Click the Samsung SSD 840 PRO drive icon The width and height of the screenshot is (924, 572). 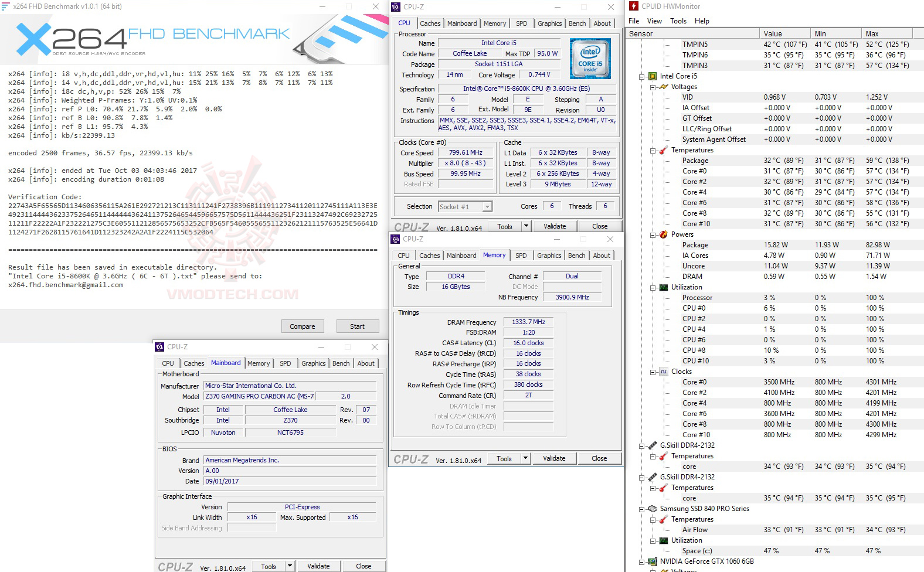[x=653, y=509]
